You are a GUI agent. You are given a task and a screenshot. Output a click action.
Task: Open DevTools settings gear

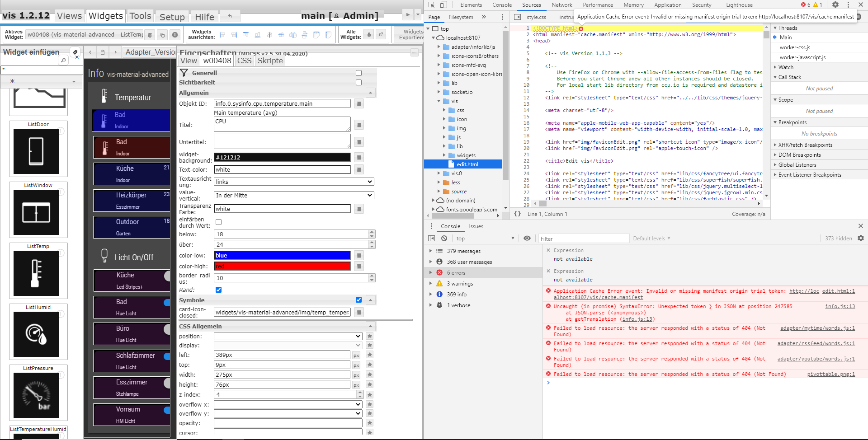coord(835,5)
